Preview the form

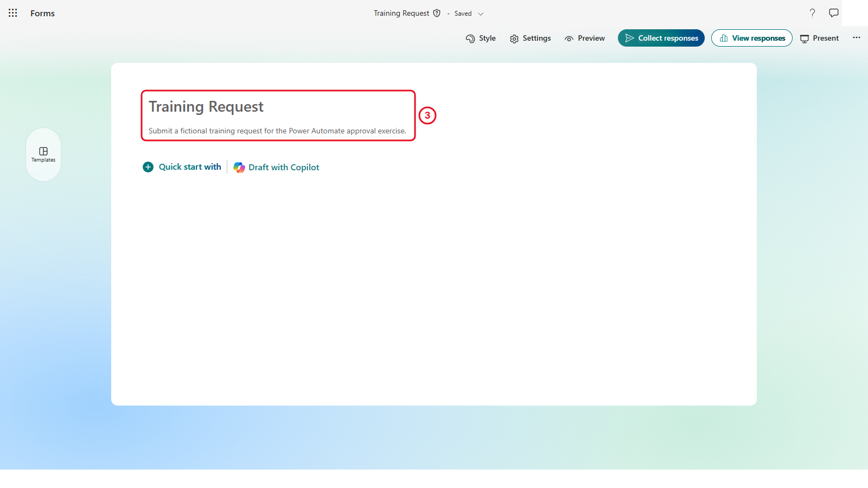585,38
